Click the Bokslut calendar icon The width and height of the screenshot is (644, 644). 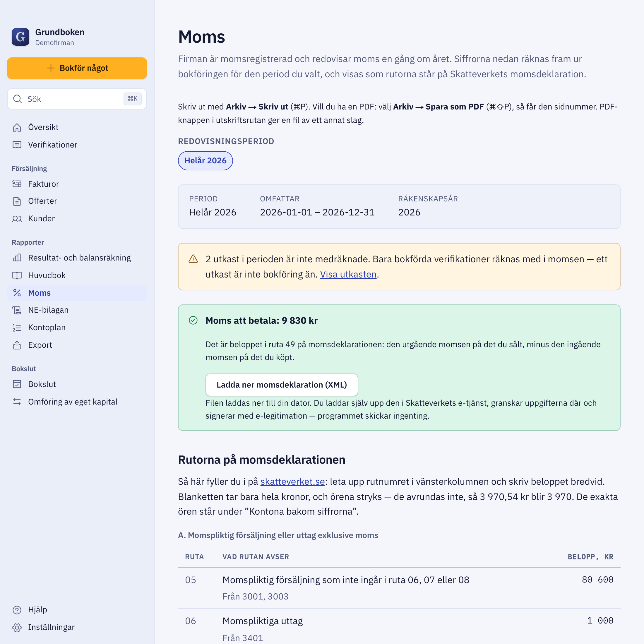point(17,384)
